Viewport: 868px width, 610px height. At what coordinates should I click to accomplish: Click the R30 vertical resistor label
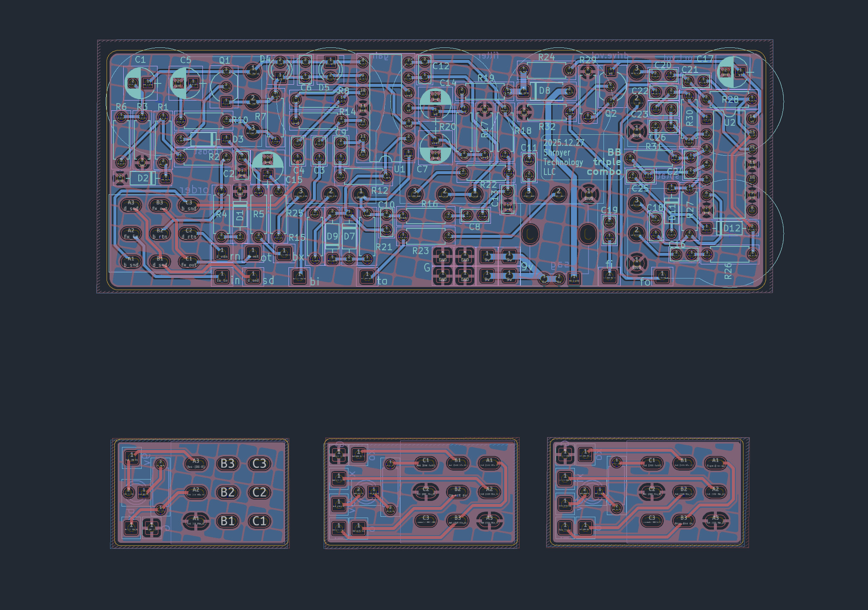(689, 118)
